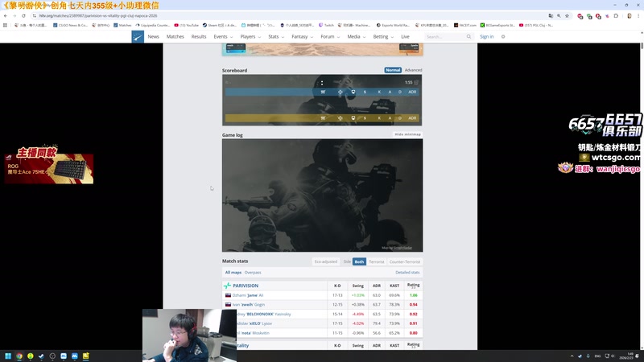
Task: Bookmark this page with the star icon
Action: pyautogui.click(x=568, y=15)
